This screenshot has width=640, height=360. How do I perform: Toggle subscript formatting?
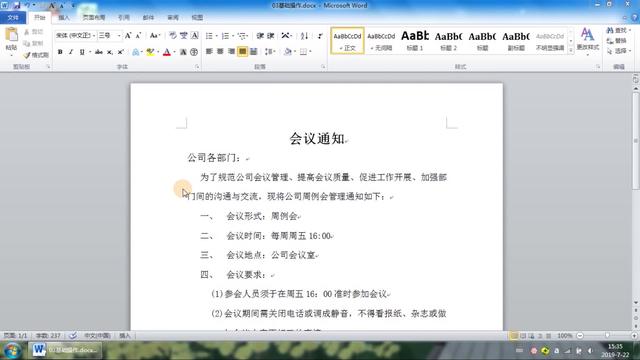109,52
